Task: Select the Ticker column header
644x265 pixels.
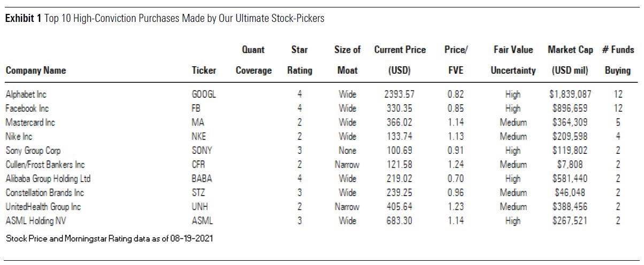Action: coord(204,71)
